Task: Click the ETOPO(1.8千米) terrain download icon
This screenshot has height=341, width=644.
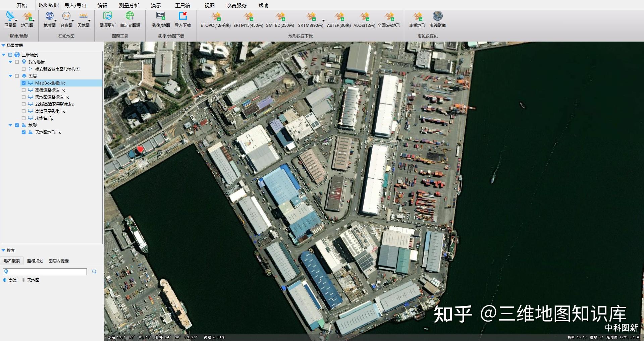Action: pyautogui.click(x=215, y=16)
